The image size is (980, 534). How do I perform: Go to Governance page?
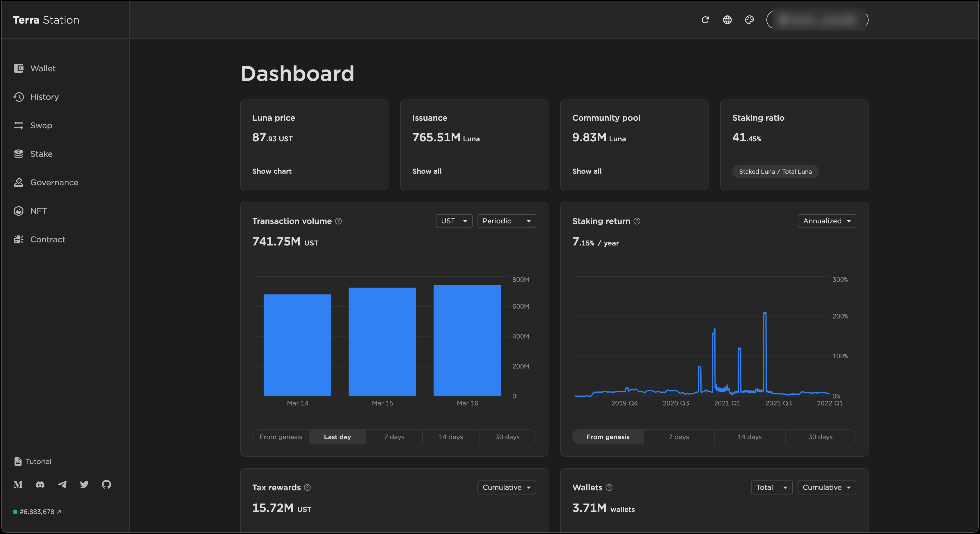click(x=54, y=182)
